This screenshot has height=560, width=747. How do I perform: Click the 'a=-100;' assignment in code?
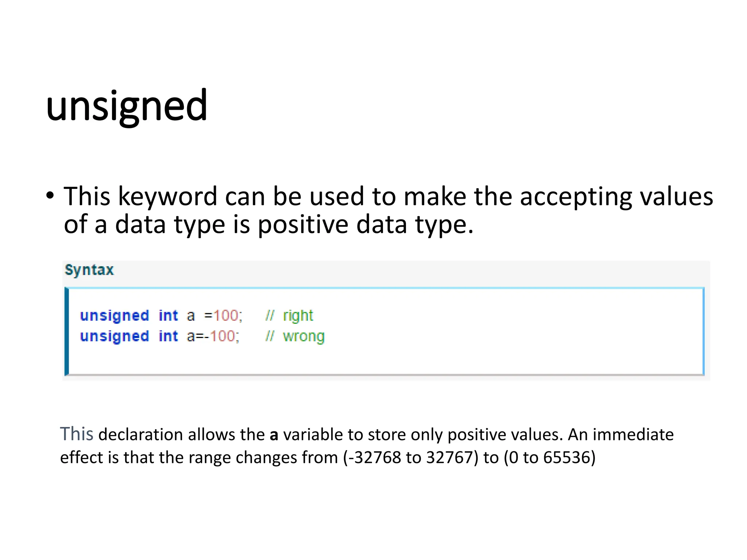[213, 336]
